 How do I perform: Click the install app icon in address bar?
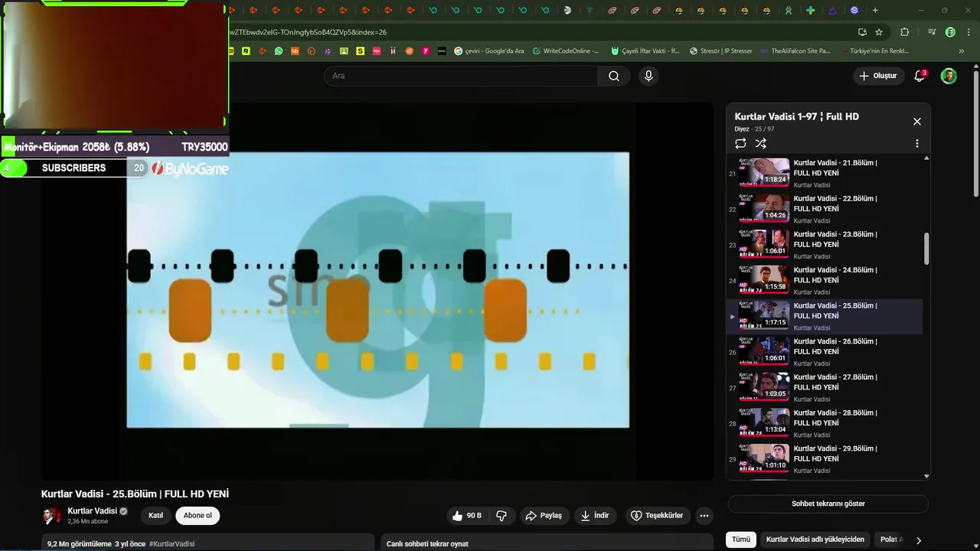(862, 32)
